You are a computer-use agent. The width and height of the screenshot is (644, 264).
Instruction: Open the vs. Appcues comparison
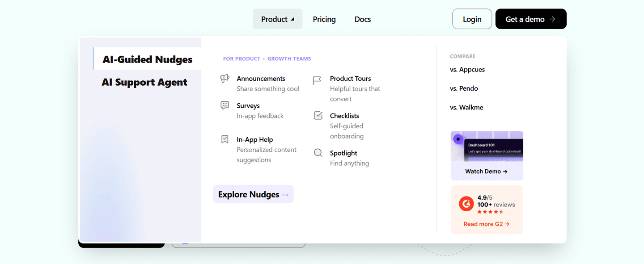[x=467, y=70]
